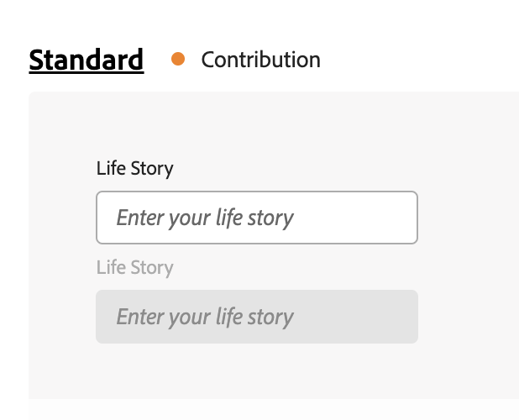Activate the white text field with the gray border
The width and height of the screenshot is (519, 420).
pyautogui.click(x=257, y=218)
